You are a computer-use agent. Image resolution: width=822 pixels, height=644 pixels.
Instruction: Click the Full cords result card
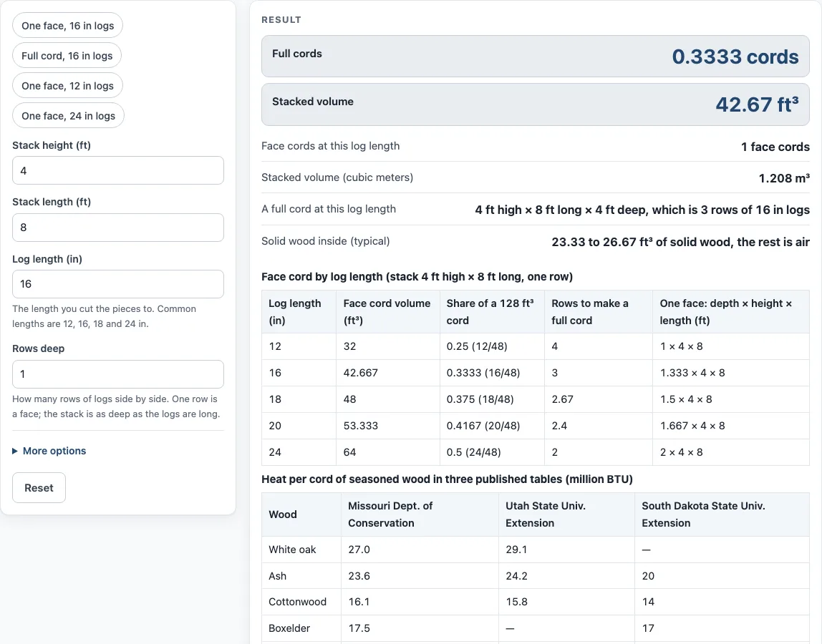point(536,56)
